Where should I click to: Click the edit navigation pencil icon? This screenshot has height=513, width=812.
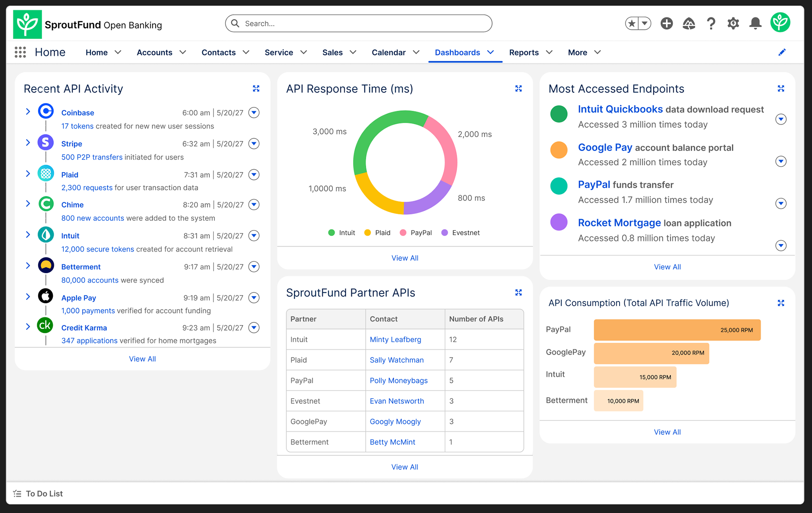(782, 52)
